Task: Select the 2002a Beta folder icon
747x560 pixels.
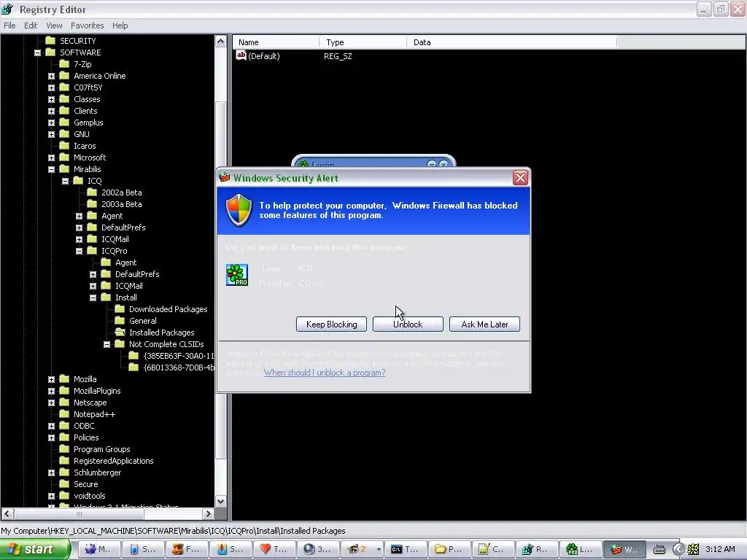Action: (x=92, y=192)
